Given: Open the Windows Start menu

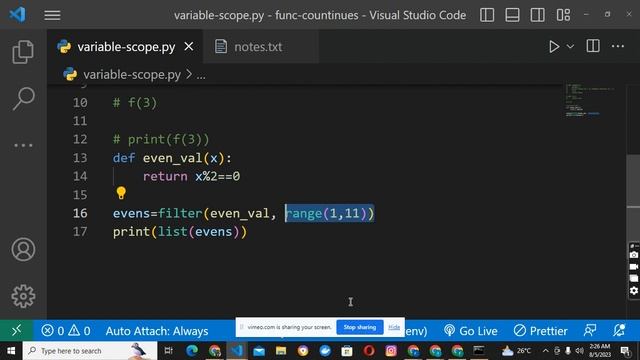Looking at the screenshot, I should pos(11,351).
